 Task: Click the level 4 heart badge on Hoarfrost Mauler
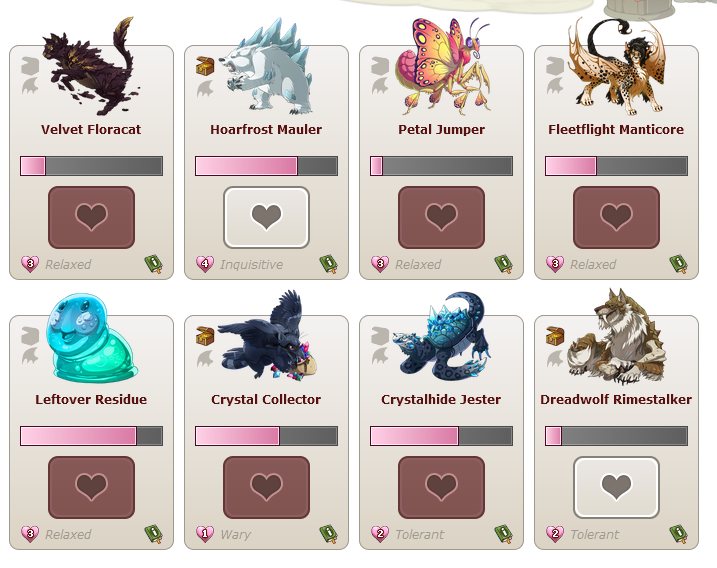coord(205,264)
